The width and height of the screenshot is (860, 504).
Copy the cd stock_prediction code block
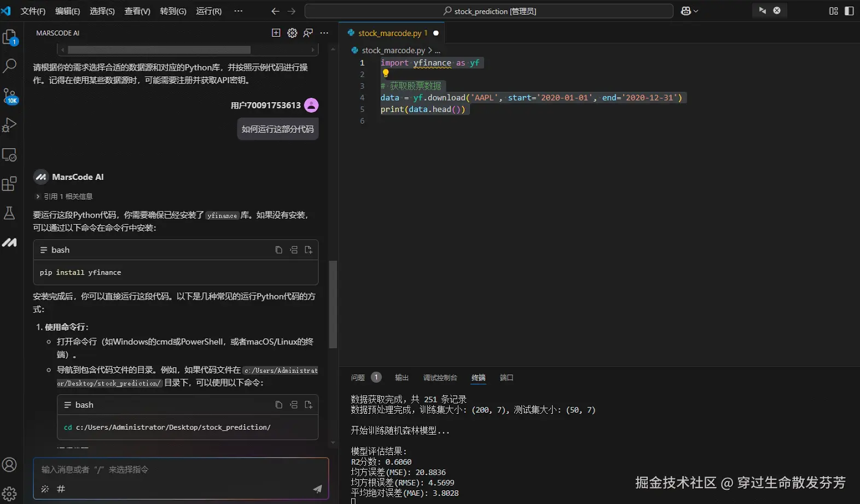(278, 405)
